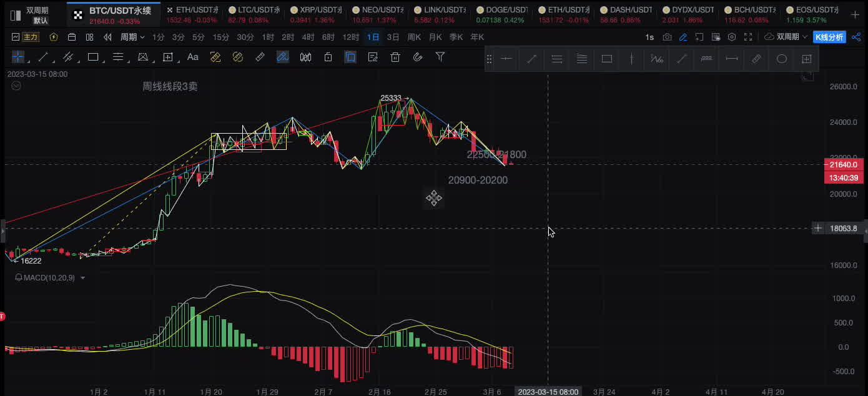Screen dimensions: 868x396
Task: Click the K线分析 button
Action: point(829,37)
